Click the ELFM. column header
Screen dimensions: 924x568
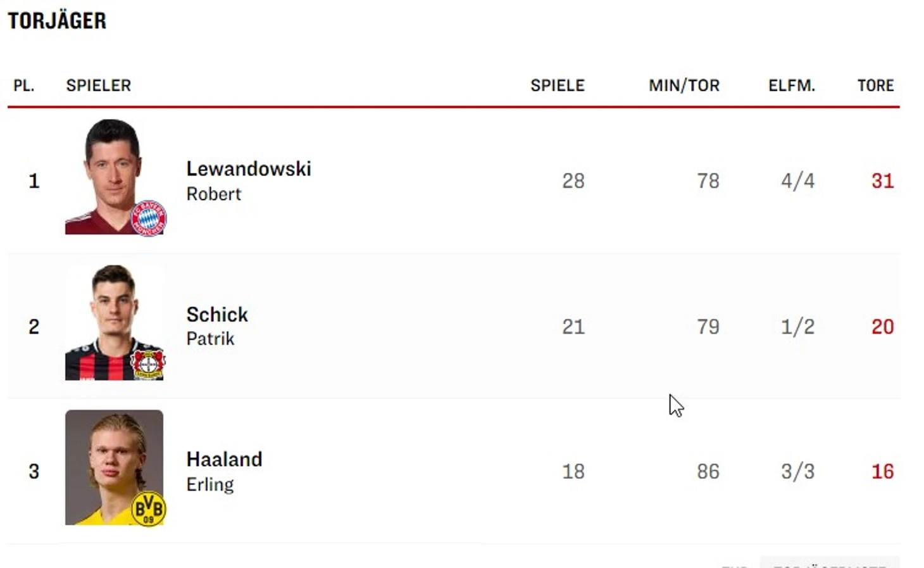(791, 85)
